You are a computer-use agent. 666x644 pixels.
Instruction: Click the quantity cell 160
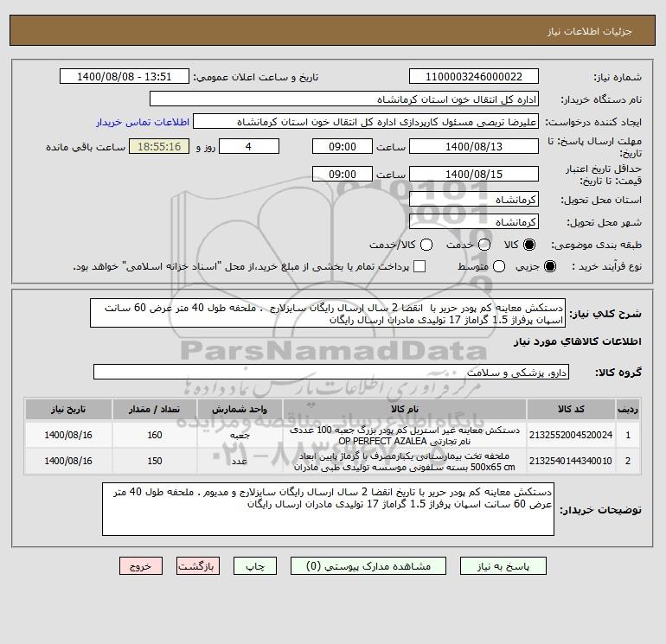click(x=155, y=435)
